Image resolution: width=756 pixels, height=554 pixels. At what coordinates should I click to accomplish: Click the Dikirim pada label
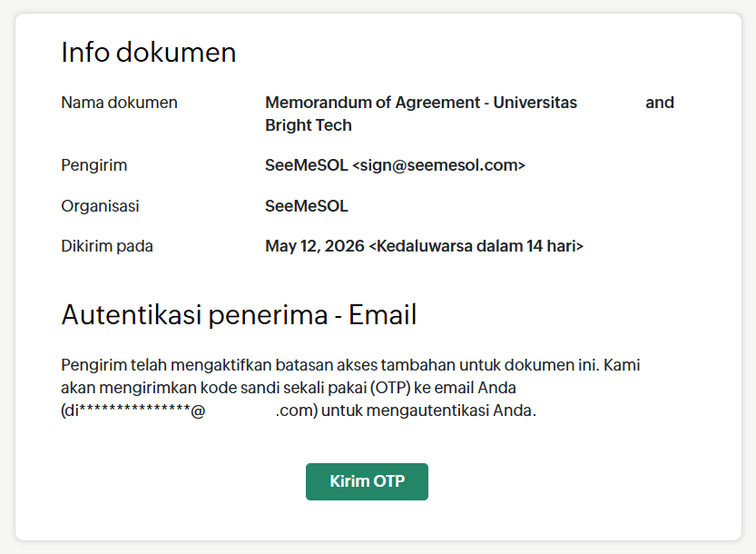[106, 246]
